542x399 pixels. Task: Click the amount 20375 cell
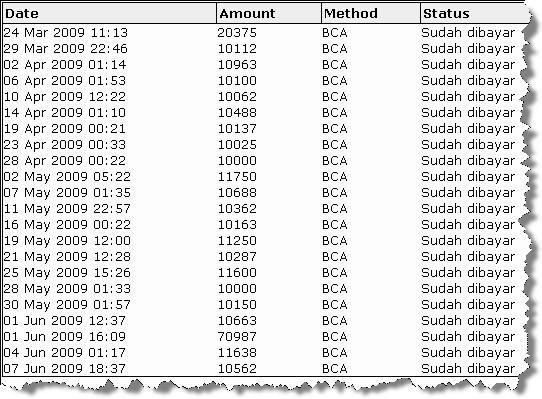coord(237,33)
